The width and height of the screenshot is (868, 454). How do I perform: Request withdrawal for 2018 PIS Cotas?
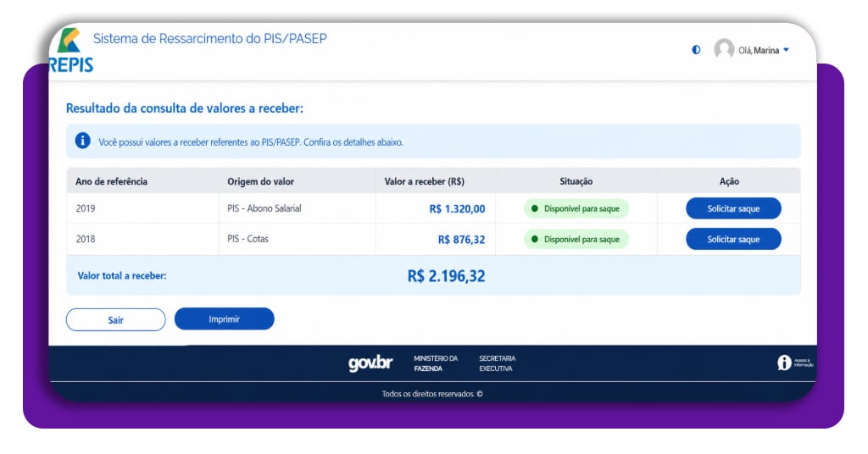point(733,239)
